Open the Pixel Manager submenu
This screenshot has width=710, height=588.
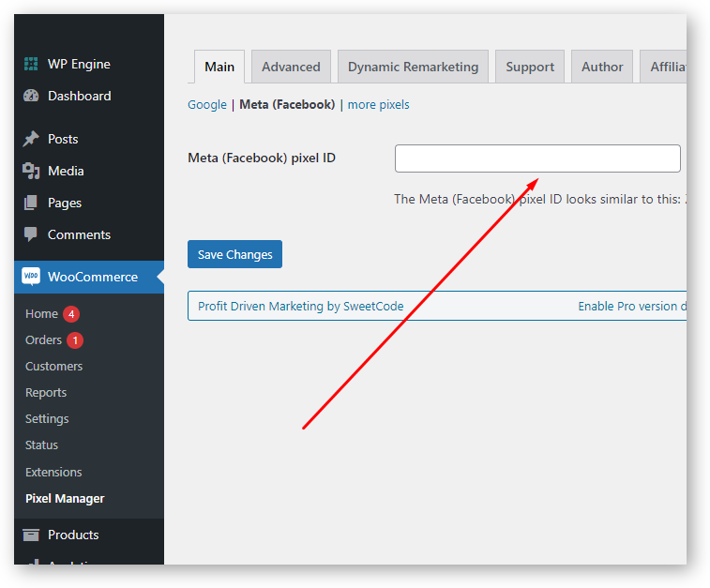[x=65, y=498]
